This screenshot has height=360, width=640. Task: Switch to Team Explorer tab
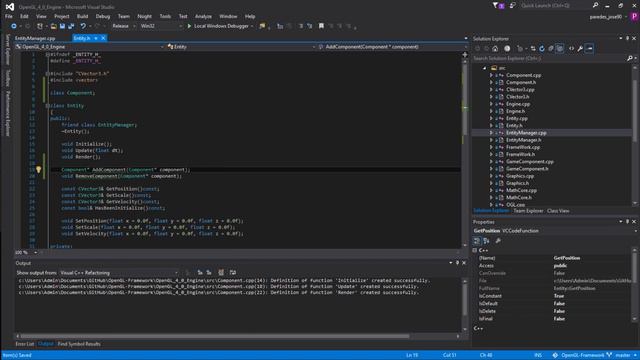pyautogui.click(x=528, y=211)
